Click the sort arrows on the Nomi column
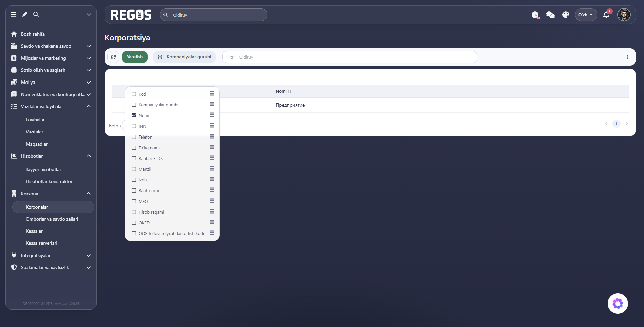This screenshot has width=644, height=327. (x=289, y=91)
